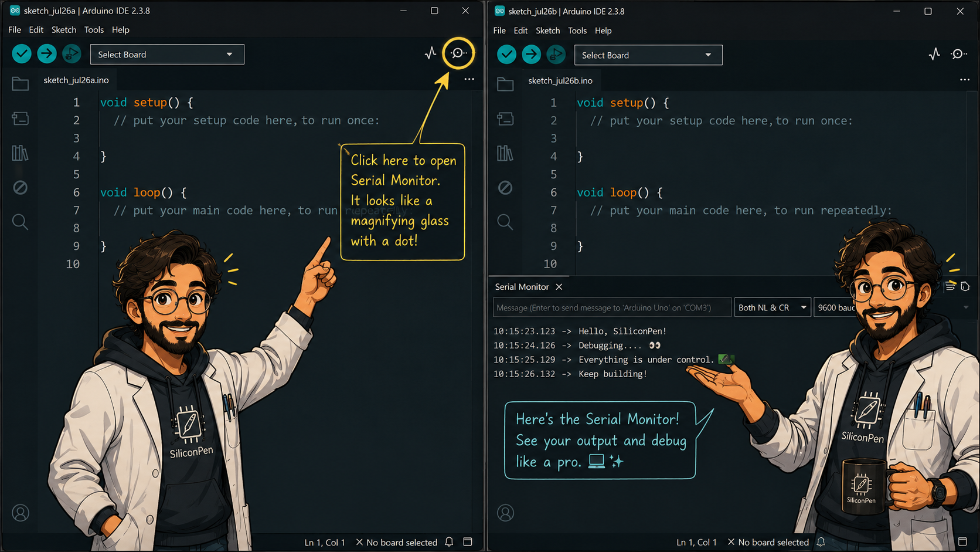Click 'No board selected' in sketch_jul26b status bar
Image resolution: width=980 pixels, height=552 pixels.
[x=768, y=542]
